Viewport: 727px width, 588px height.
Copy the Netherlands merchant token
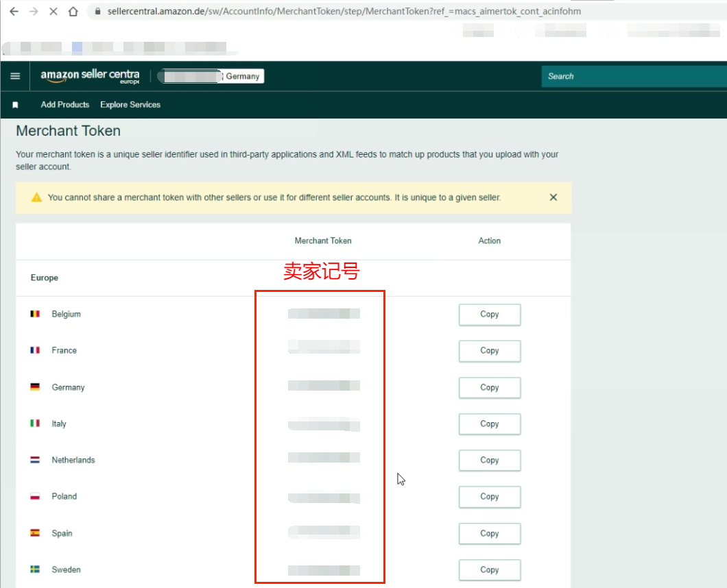click(490, 460)
